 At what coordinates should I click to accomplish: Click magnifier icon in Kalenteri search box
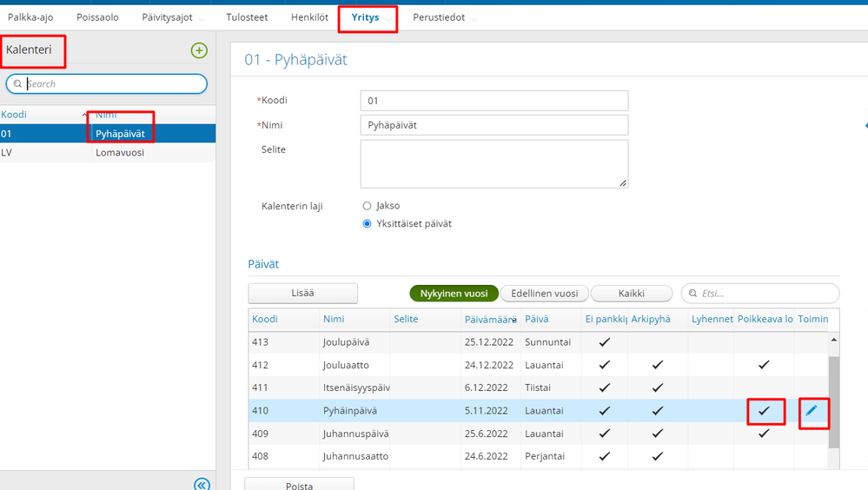17,83
